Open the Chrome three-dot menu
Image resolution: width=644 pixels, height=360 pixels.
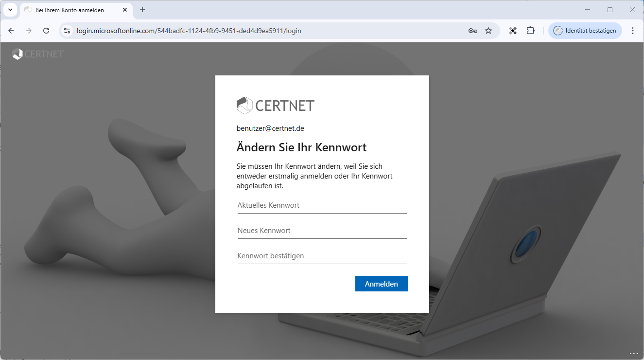[x=632, y=31]
